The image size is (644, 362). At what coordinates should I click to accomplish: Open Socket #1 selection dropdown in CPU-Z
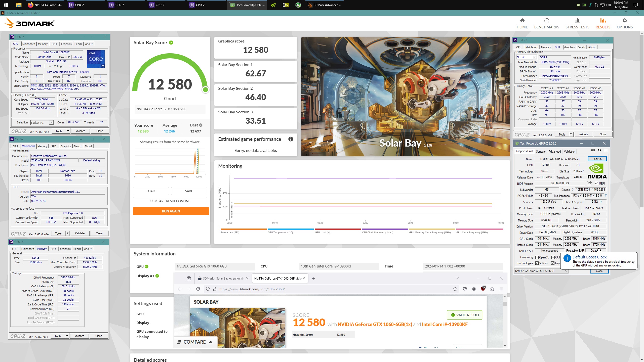(42, 123)
